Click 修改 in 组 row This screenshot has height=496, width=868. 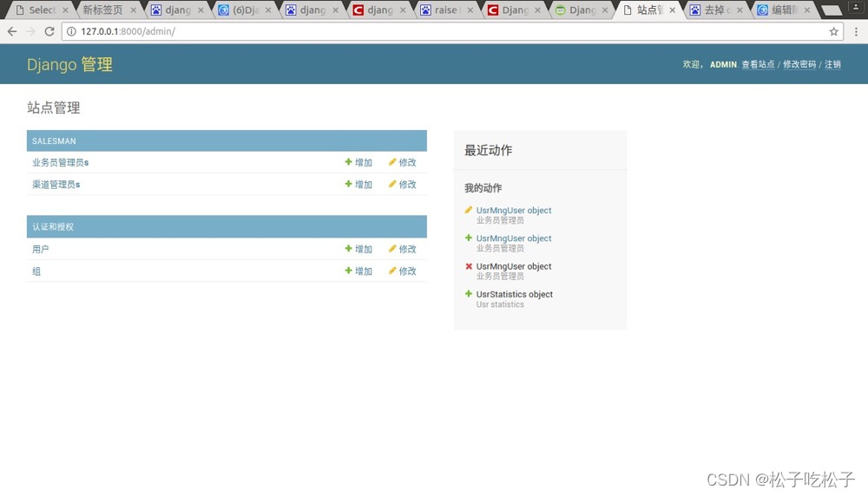point(403,271)
